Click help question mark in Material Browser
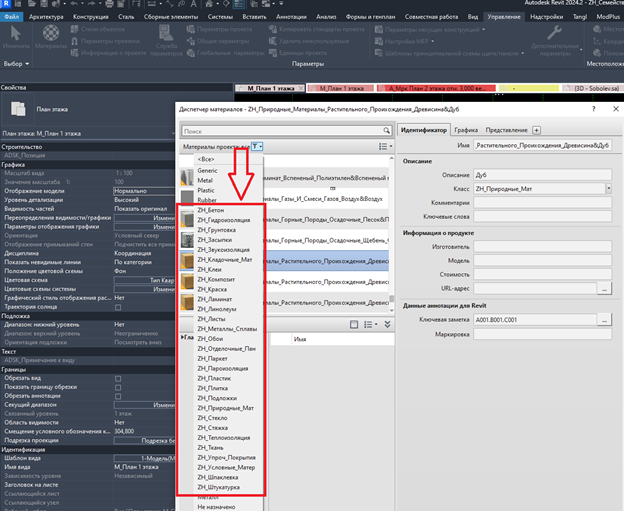The image size is (624, 511). click(593, 109)
